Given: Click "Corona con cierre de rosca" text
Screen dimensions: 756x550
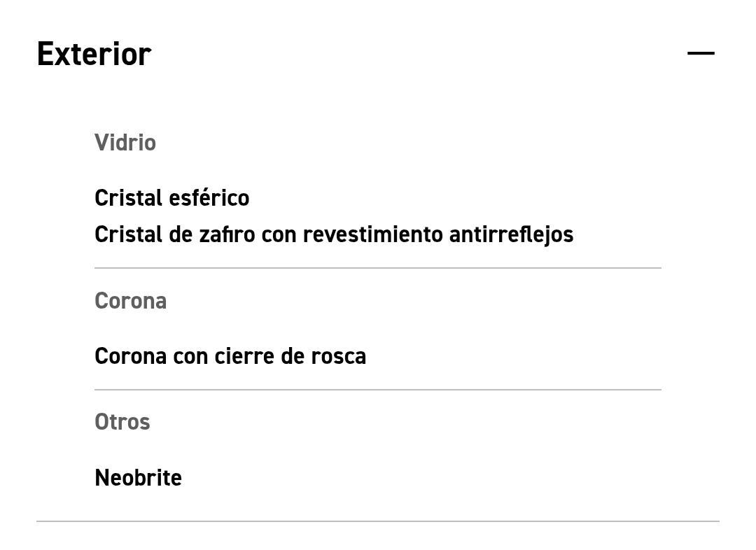Looking at the screenshot, I should tap(230, 356).
